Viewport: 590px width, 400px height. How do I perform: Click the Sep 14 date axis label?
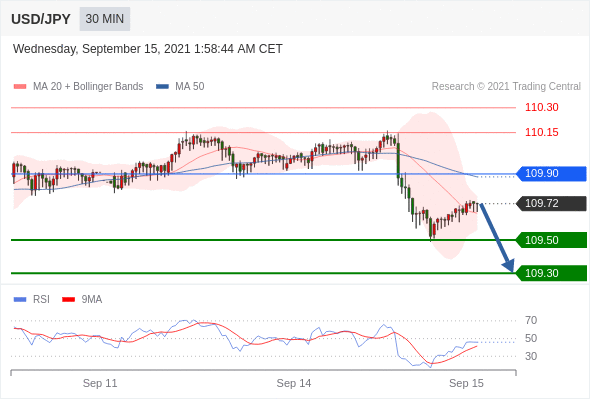tap(293, 383)
